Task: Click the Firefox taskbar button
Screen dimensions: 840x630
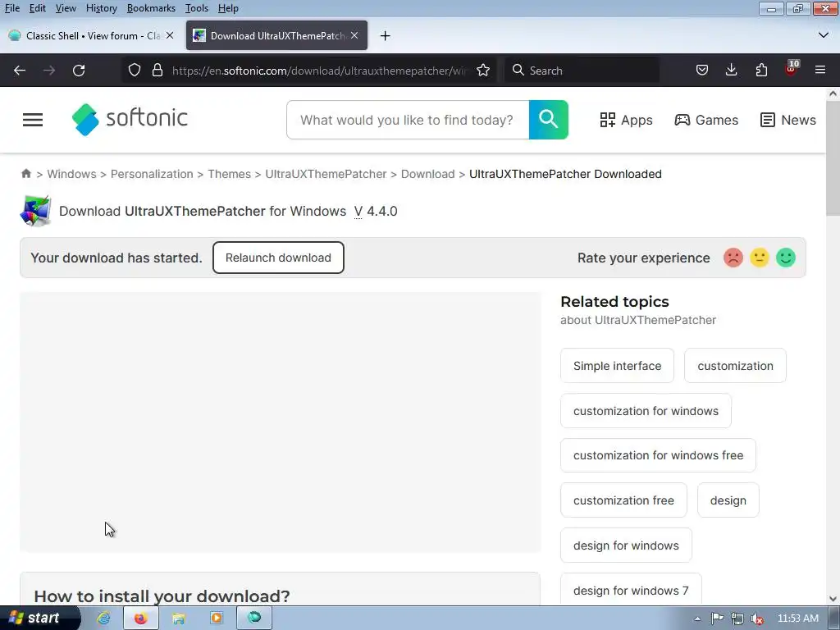Action: 140,619
